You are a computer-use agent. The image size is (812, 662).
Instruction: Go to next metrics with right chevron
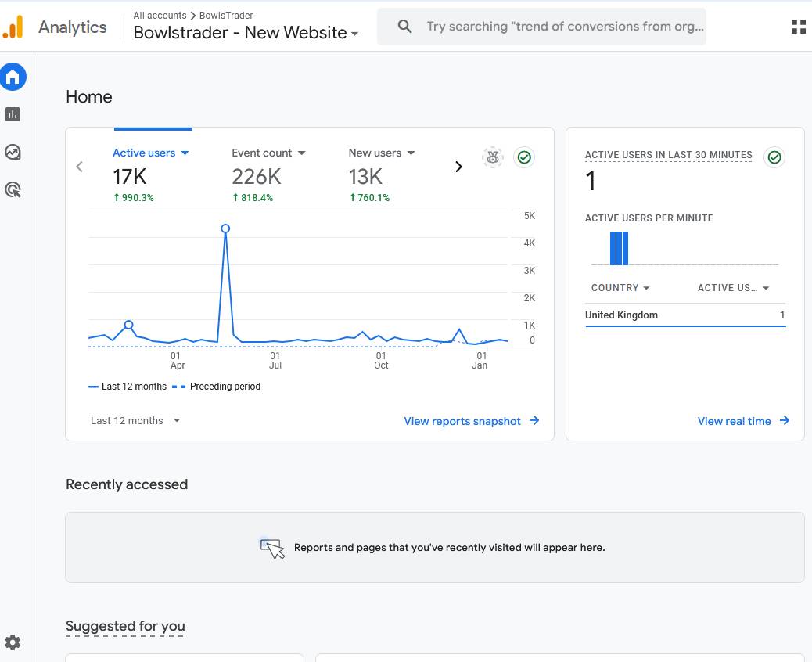(458, 167)
